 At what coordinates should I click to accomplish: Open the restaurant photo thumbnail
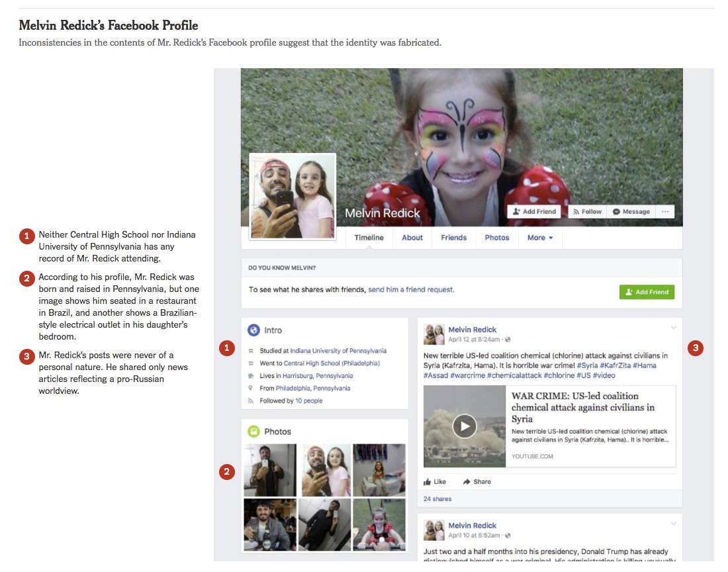pos(270,525)
